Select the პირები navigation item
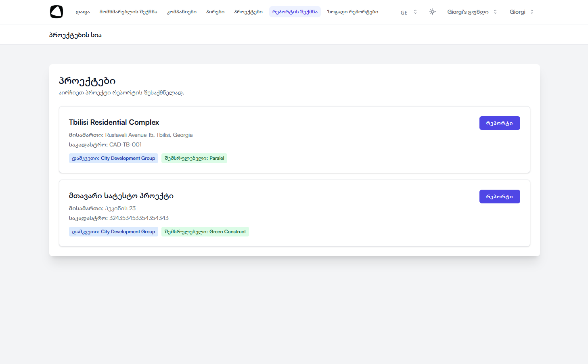 click(215, 12)
